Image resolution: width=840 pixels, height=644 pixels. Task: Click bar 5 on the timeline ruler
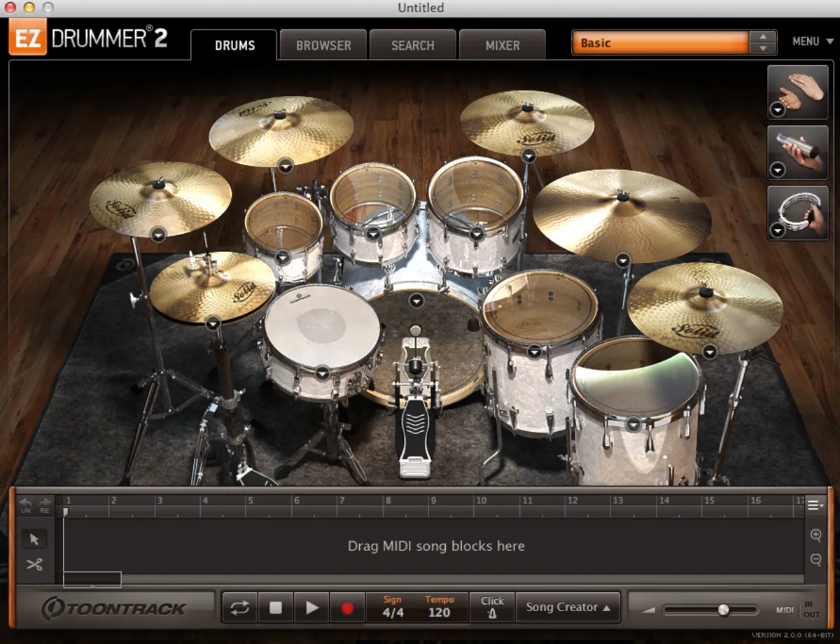250,500
